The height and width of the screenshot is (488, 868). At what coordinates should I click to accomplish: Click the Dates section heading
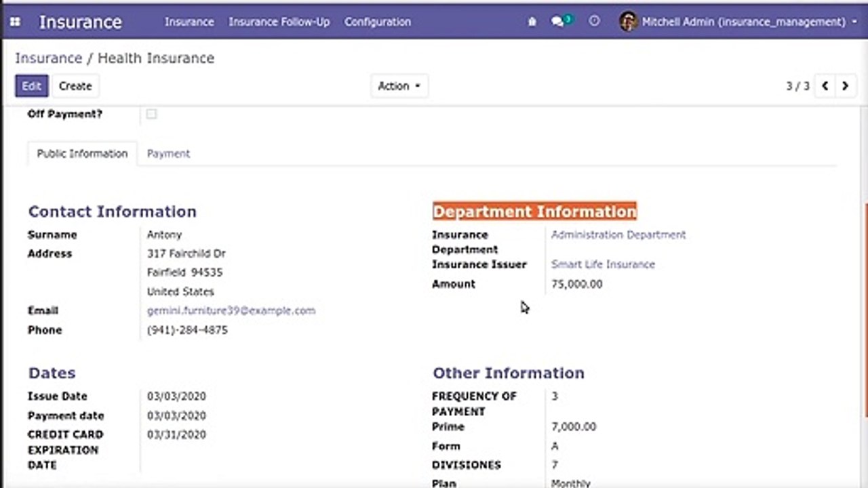[x=52, y=373]
